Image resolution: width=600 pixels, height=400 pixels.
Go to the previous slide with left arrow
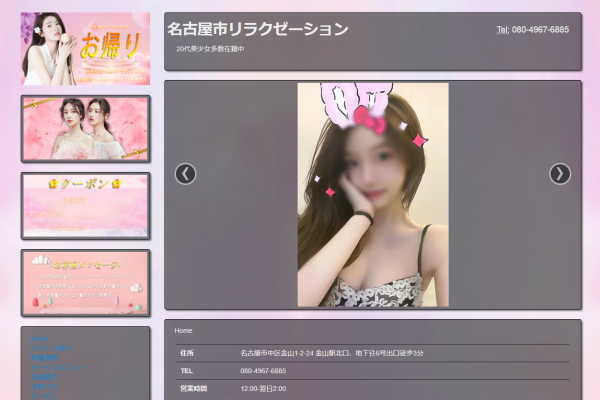185,174
